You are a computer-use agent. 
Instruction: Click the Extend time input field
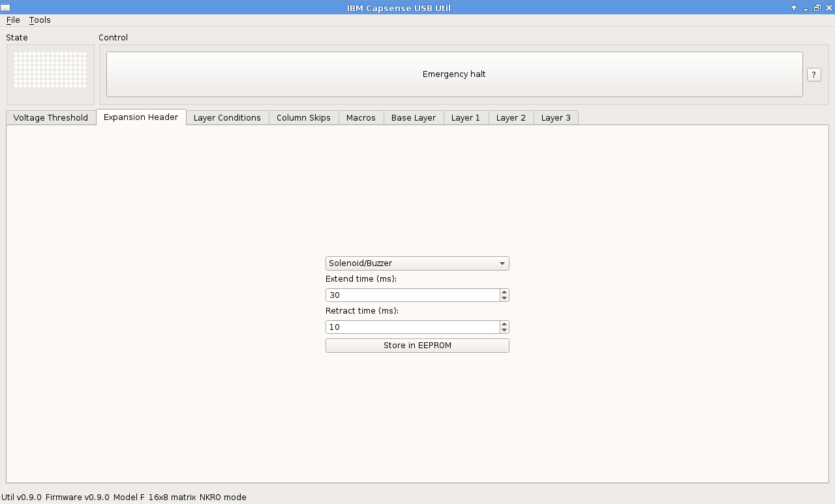412,295
